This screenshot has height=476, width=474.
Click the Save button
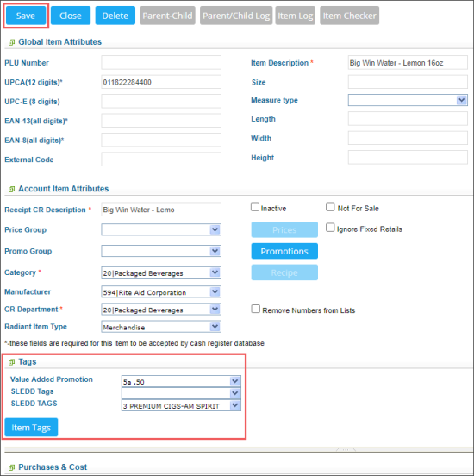[26, 16]
